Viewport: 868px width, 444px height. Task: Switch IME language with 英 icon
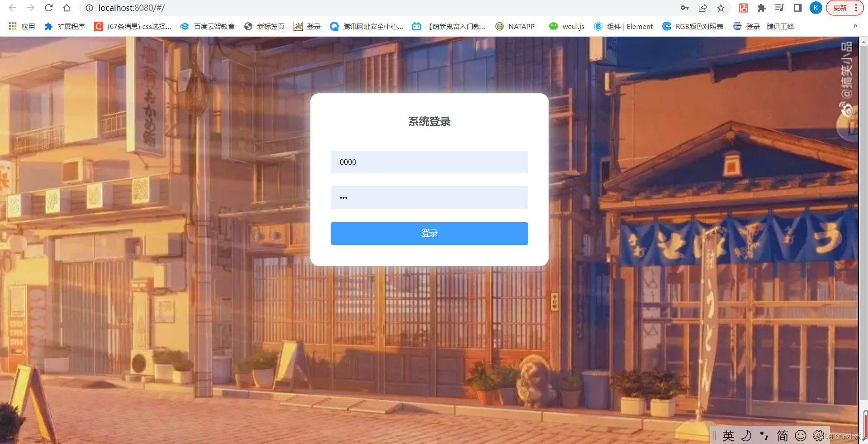[x=728, y=435]
